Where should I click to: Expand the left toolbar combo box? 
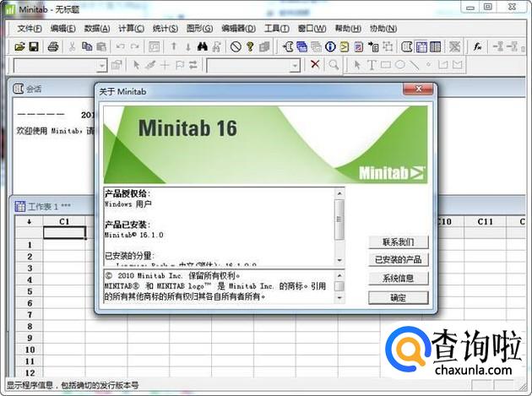point(101,66)
